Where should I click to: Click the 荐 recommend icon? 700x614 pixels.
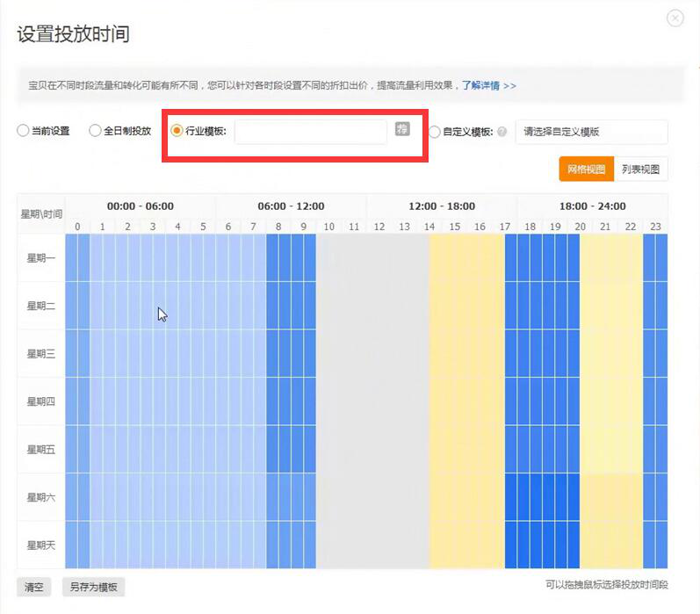click(402, 129)
